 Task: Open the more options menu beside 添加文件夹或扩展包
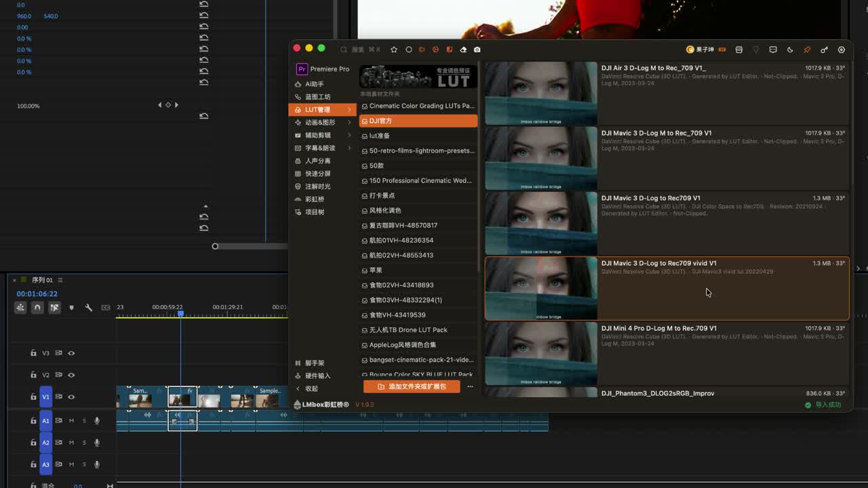(470, 386)
